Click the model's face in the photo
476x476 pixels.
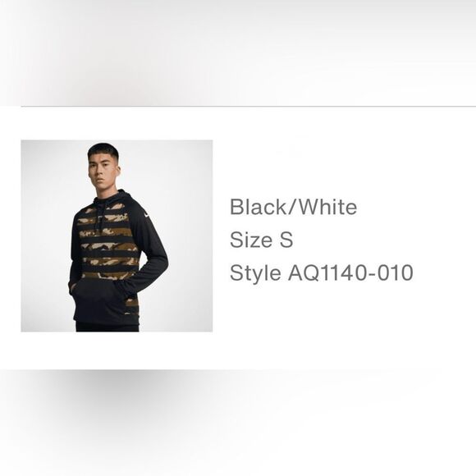[x=103, y=171]
